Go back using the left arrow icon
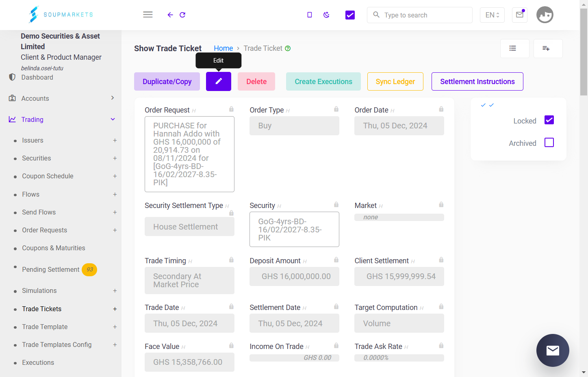 (x=170, y=15)
